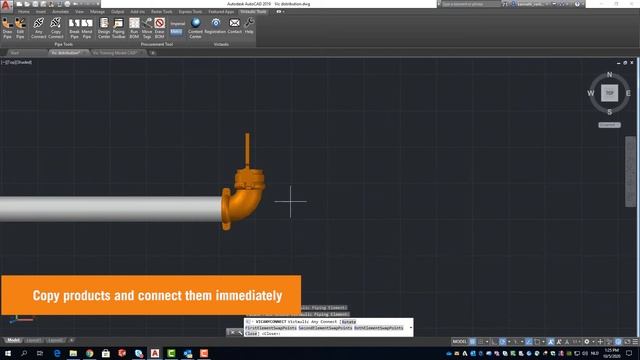The image size is (640, 360).
Task: Select the Edit Pipe tool
Action: pos(20,28)
